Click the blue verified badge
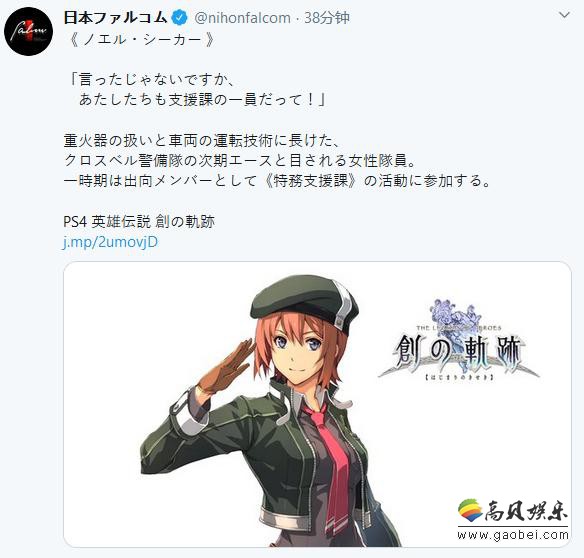 click(x=180, y=18)
